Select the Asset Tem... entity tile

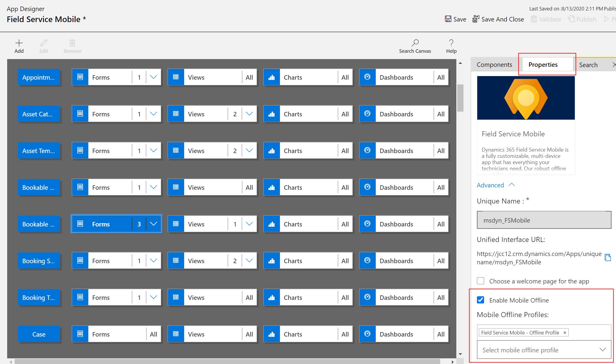[x=39, y=151]
